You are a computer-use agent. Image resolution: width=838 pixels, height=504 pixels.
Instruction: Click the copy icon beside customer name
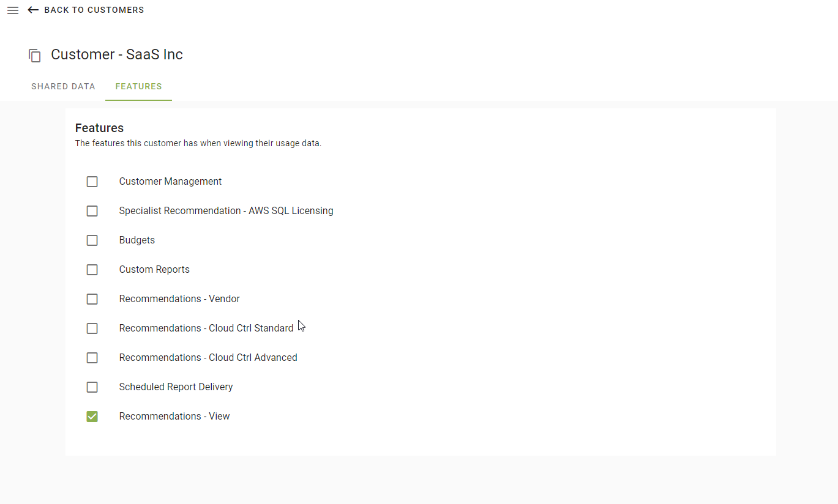coord(35,56)
